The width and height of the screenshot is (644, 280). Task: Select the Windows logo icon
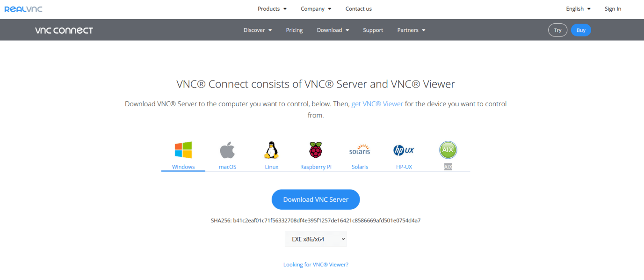coord(183,150)
